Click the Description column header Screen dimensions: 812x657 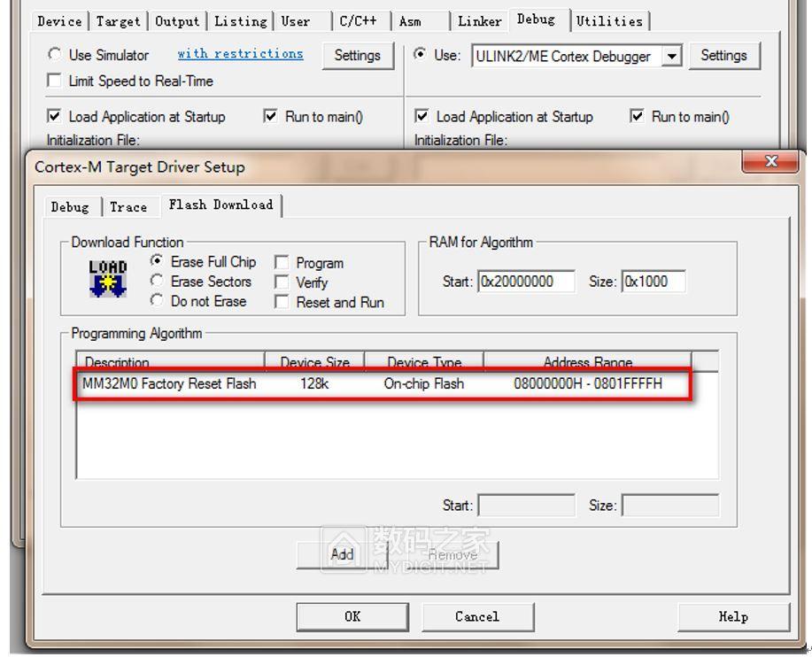(x=170, y=361)
